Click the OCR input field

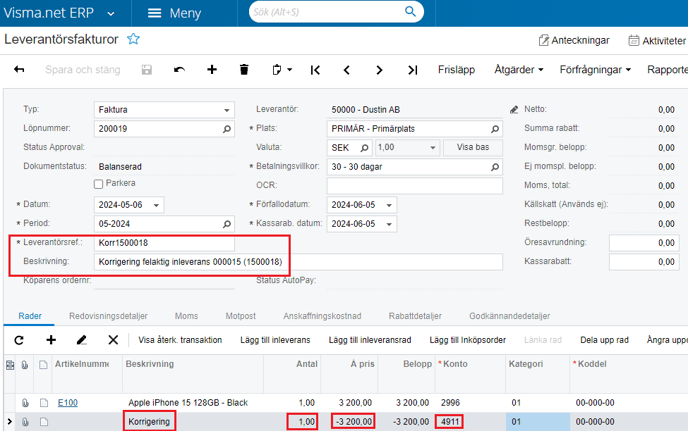[415, 186]
